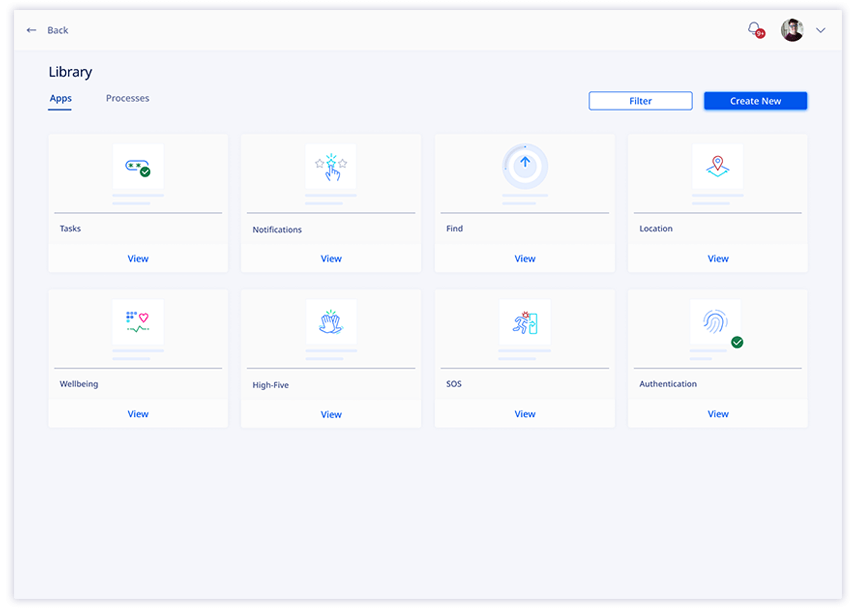Click the Library page heading
Viewport: 856px width, 609px height.
70,72
